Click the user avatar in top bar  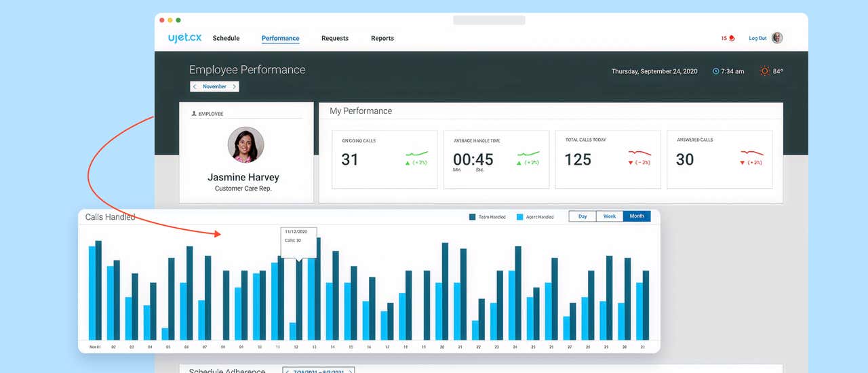[777, 38]
